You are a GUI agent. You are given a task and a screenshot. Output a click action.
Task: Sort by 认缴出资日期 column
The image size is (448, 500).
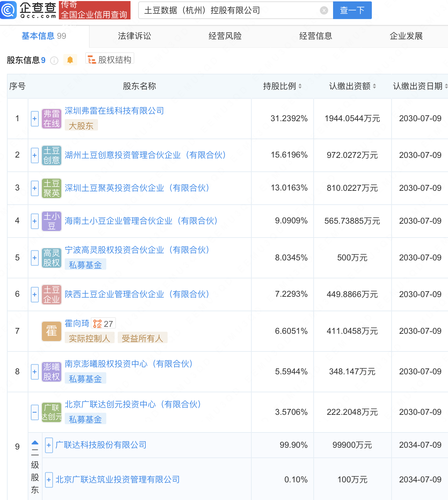click(446, 86)
